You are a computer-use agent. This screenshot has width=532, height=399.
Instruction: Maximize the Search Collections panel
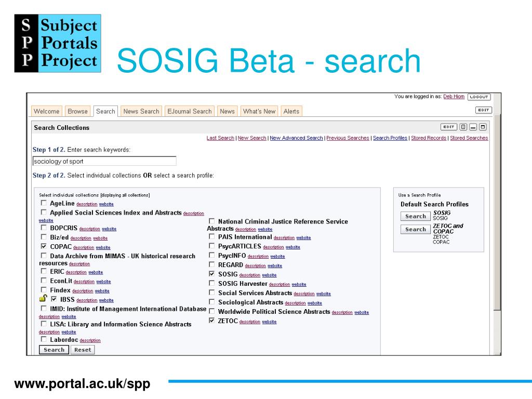tap(483, 127)
